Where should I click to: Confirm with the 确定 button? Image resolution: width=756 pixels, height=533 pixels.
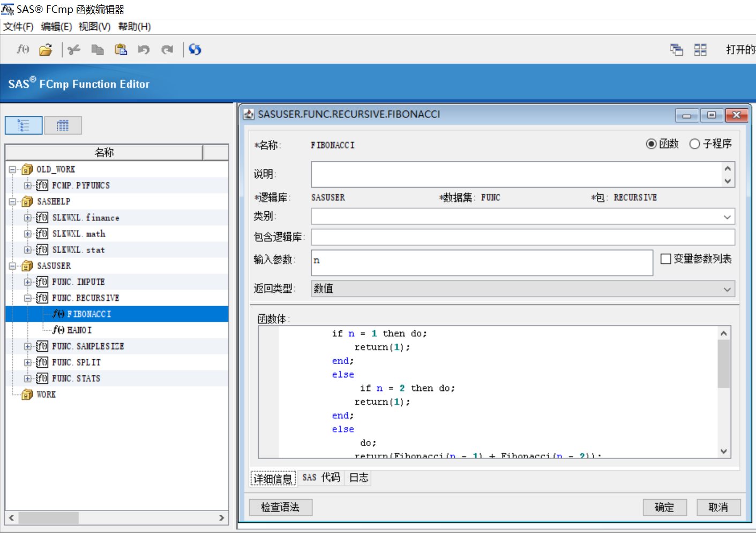point(664,507)
